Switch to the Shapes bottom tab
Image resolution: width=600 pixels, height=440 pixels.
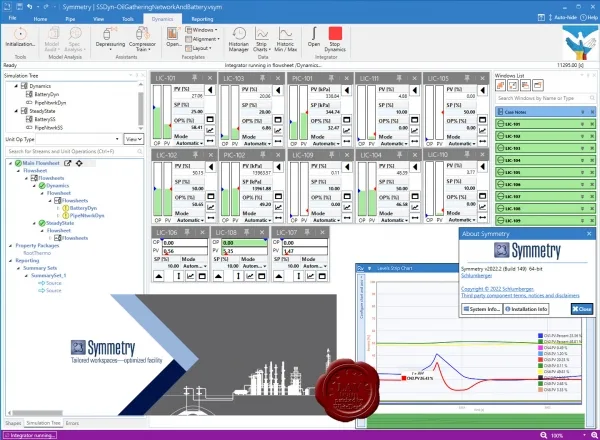[13, 423]
